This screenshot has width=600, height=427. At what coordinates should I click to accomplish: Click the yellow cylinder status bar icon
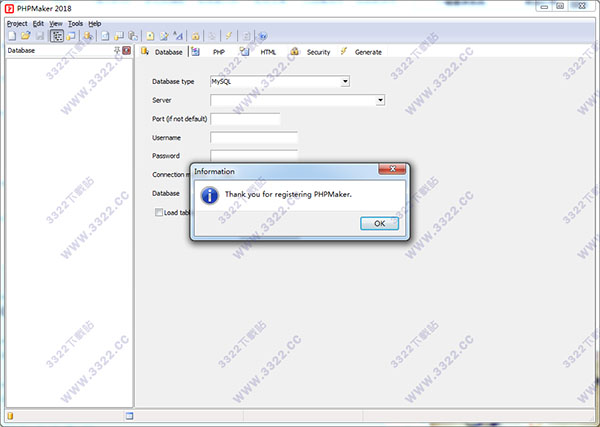click(10, 416)
